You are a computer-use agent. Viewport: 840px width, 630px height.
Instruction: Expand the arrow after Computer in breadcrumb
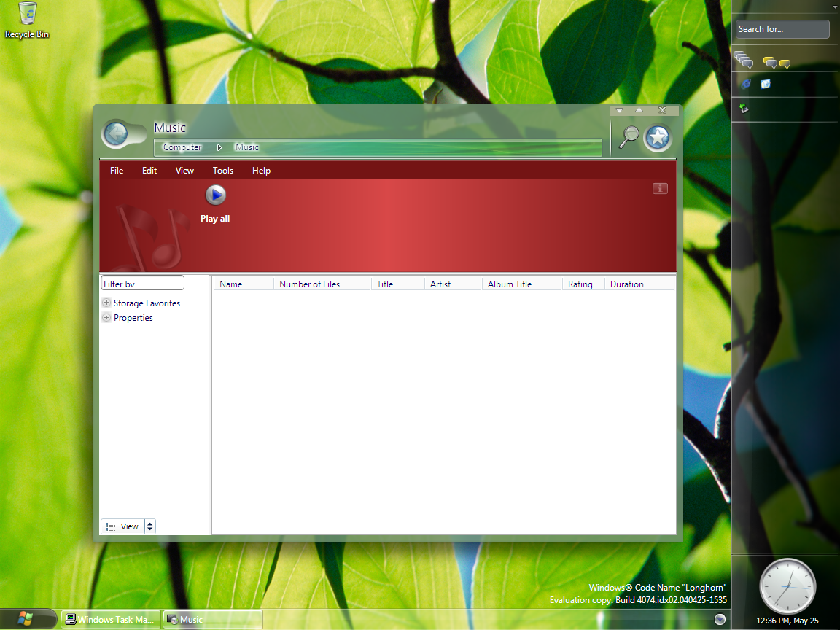[219, 147]
